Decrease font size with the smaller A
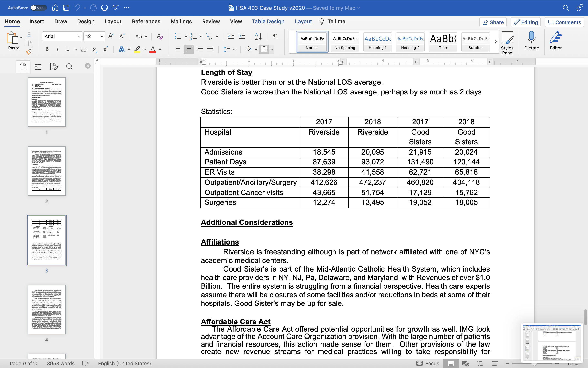Viewport: 588px width, 368px height. [122, 36]
